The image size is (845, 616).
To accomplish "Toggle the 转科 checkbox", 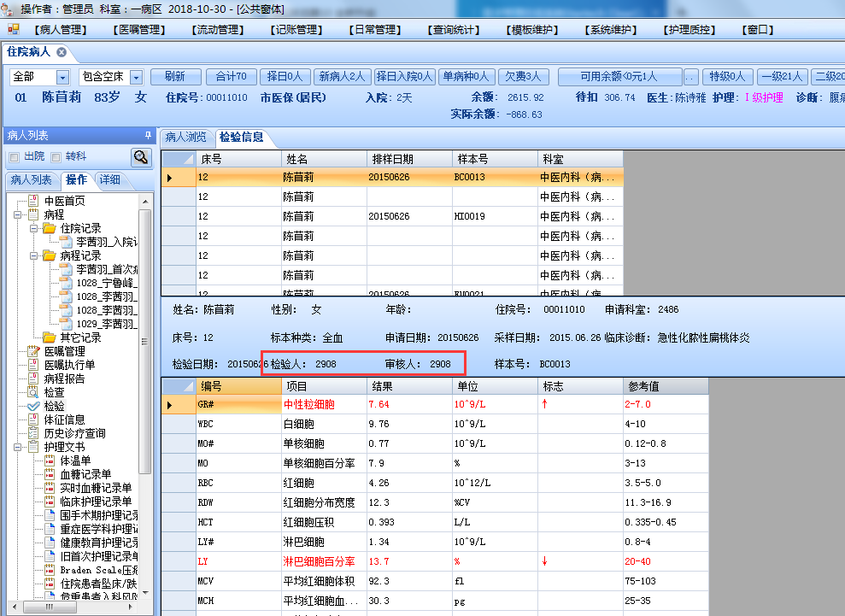I will 56,157.
